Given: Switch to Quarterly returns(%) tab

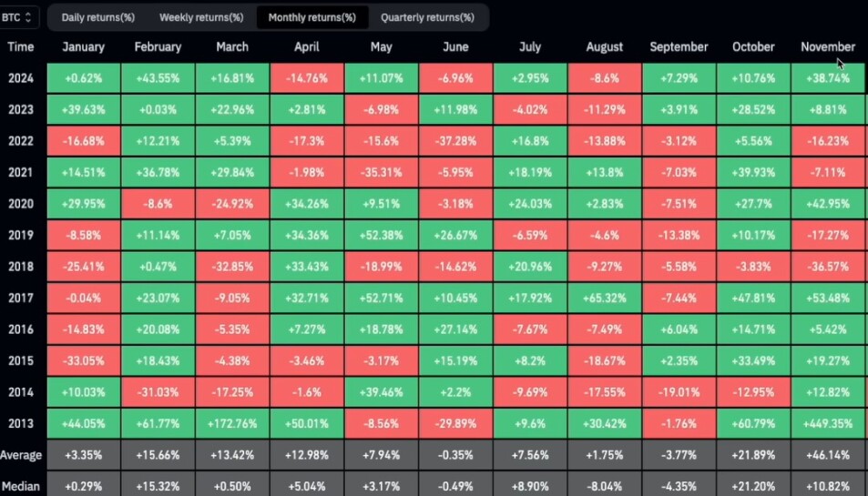Looking at the screenshot, I should pos(427,17).
